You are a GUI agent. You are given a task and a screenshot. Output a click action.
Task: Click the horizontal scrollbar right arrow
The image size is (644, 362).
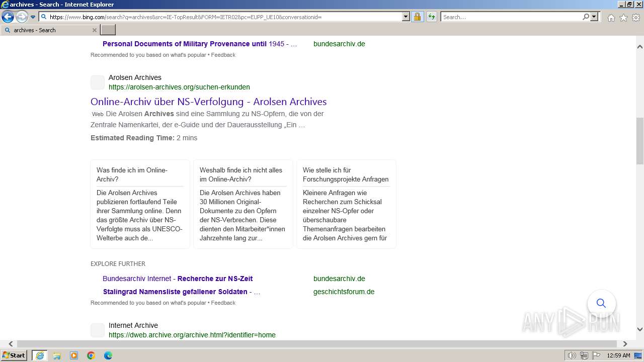tap(625, 344)
